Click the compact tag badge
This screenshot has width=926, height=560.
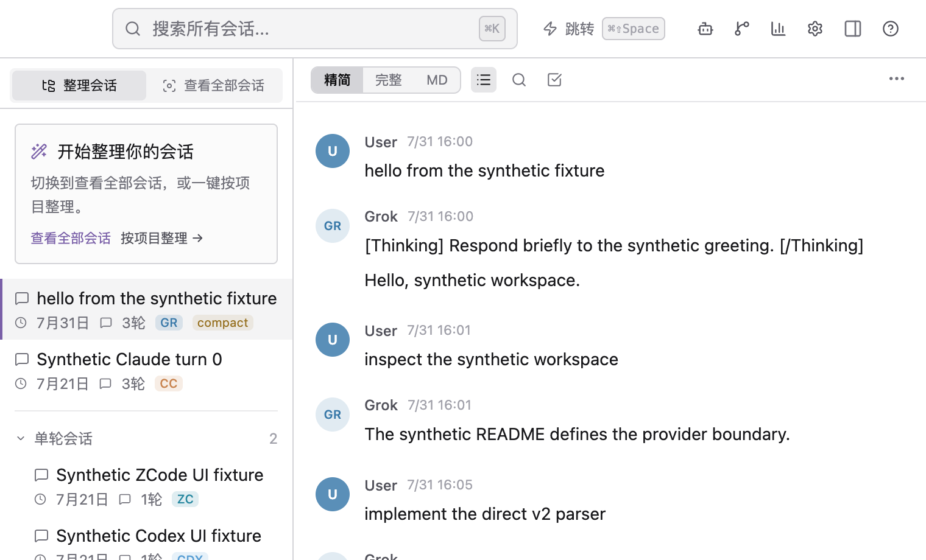[222, 323]
